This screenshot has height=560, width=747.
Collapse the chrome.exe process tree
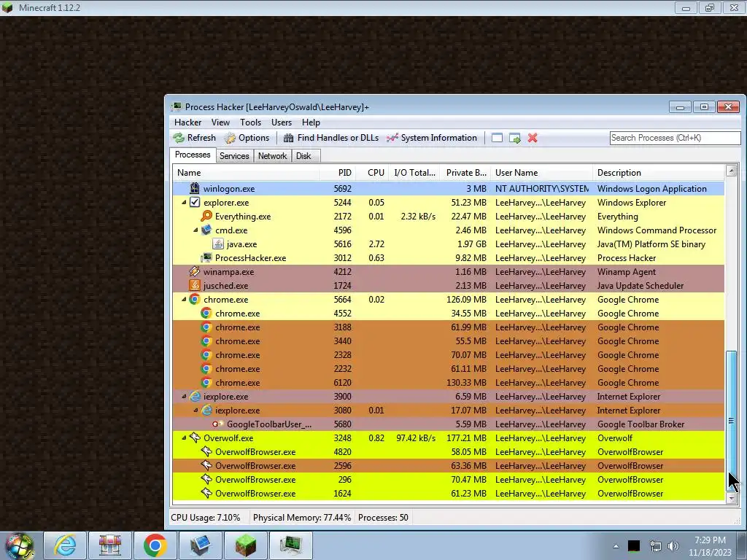(184, 300)
